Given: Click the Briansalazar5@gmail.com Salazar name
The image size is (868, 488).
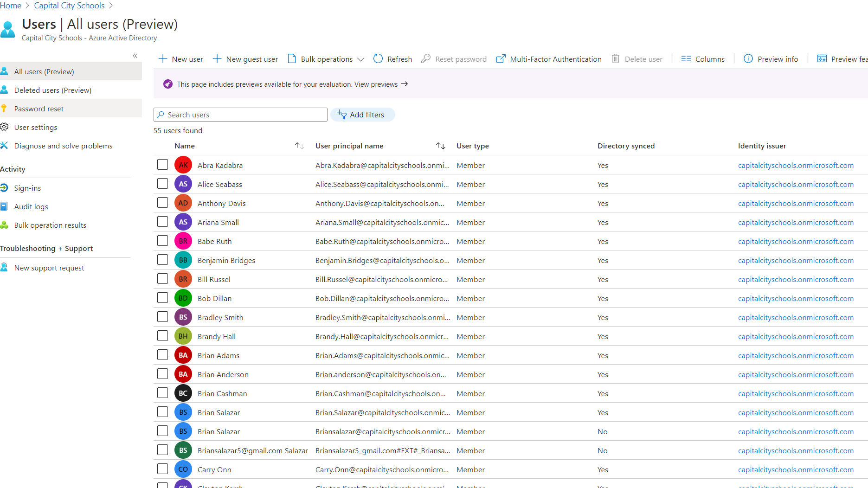Looking at the screenshot, I should [253, 450].
